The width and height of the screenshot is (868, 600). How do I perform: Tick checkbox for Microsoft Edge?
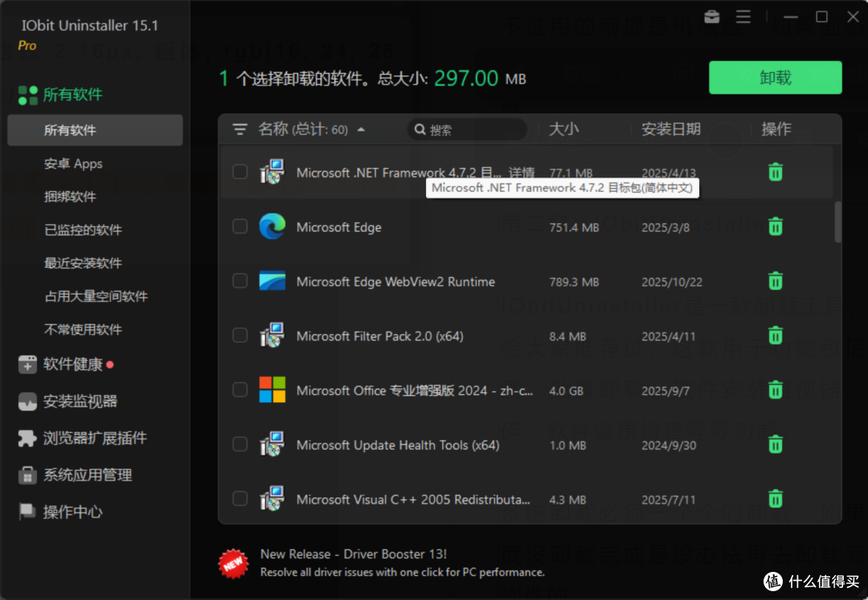240,227
